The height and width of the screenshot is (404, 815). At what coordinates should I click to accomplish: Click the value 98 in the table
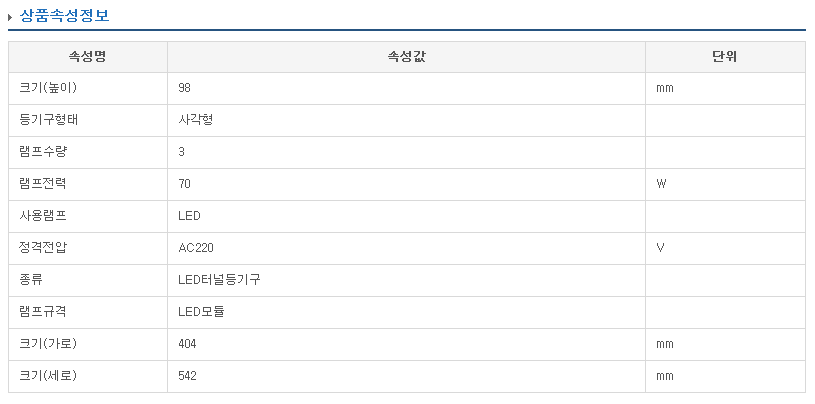pos(185,88)
